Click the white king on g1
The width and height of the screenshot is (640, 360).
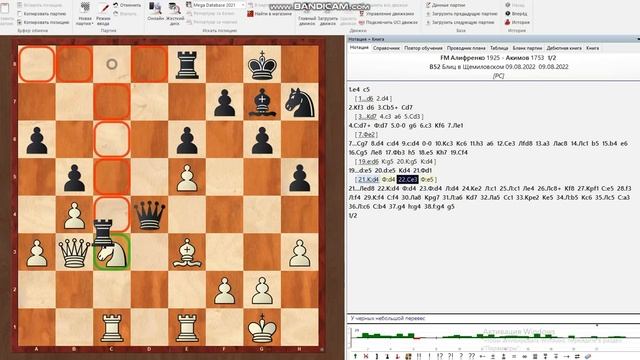tap(262, 328)
